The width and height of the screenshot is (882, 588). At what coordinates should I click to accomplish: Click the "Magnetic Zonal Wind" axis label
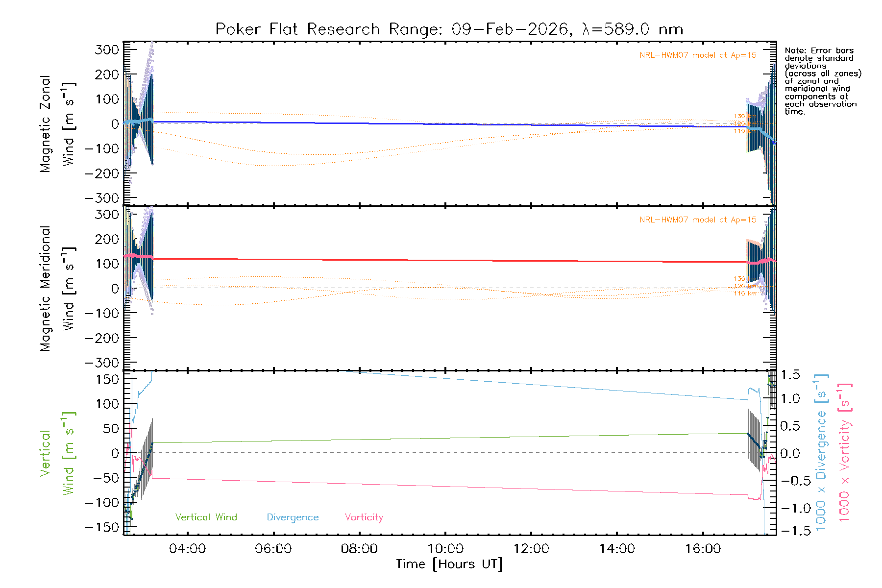click(x=56, y=123)
